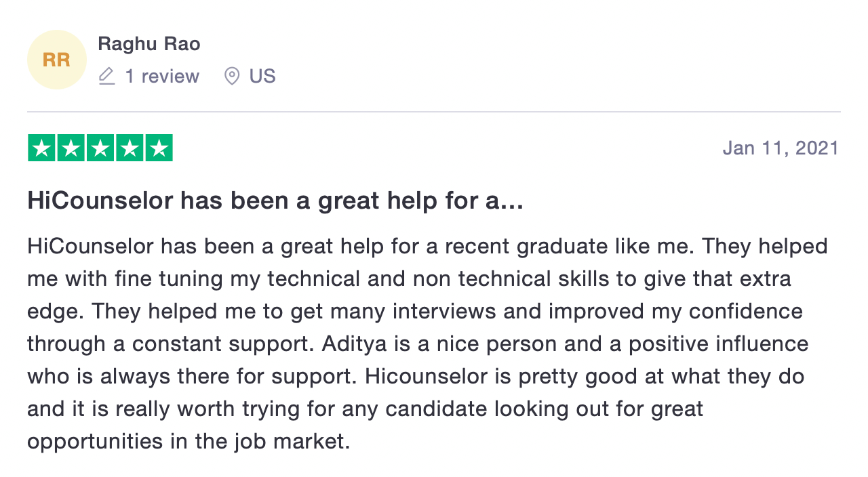The width and height of the screenshot is (868, 477).
Task: Click the first green rating star
Action: click(41, 148)
